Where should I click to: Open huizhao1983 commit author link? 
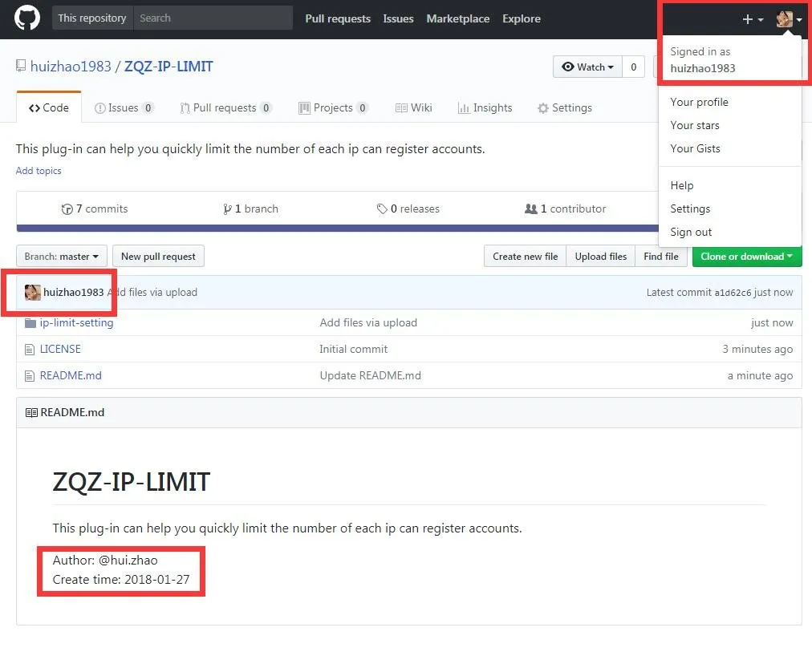(x=74, y=292)
